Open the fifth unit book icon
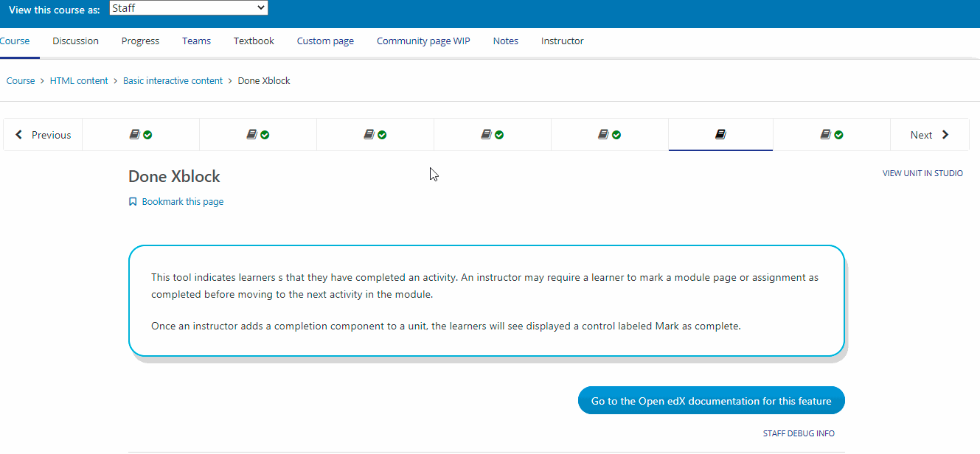The image size is (980, 454). pos(604,135)
